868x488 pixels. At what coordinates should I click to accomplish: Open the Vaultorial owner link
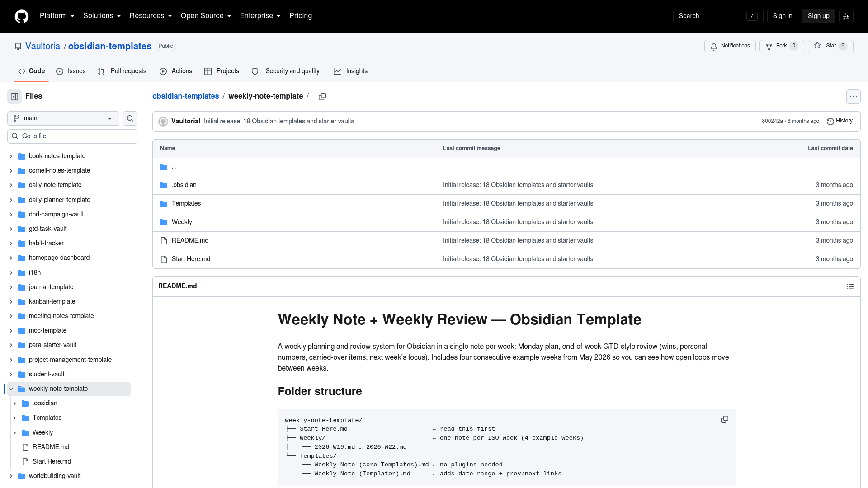[x=43, y=47]
